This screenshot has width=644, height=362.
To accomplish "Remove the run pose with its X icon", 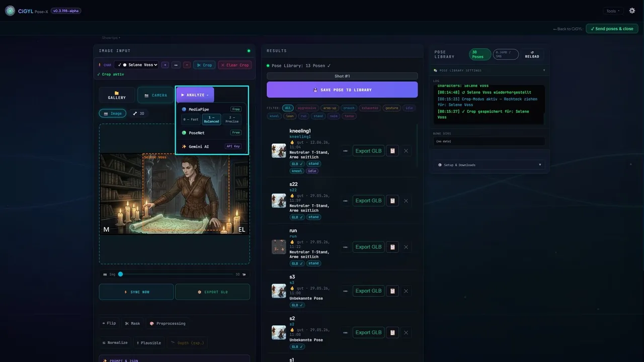I will coord(406,247).
